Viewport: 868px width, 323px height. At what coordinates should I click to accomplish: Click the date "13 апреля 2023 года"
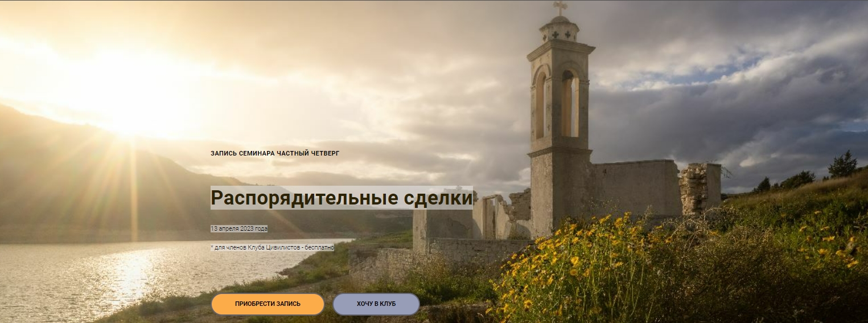239,228
